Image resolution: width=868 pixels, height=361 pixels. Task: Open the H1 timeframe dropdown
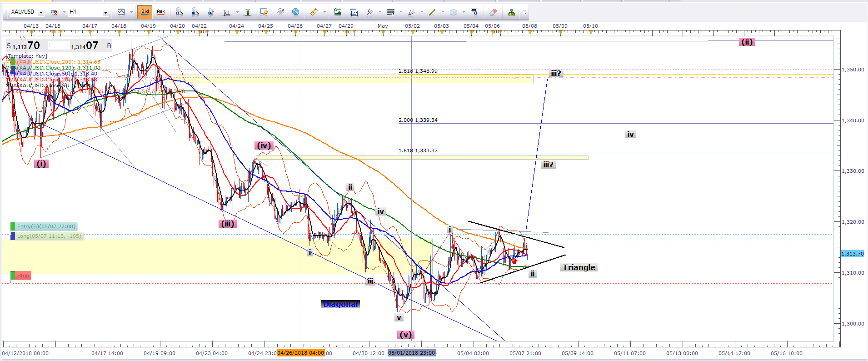[x=105, y=12]
